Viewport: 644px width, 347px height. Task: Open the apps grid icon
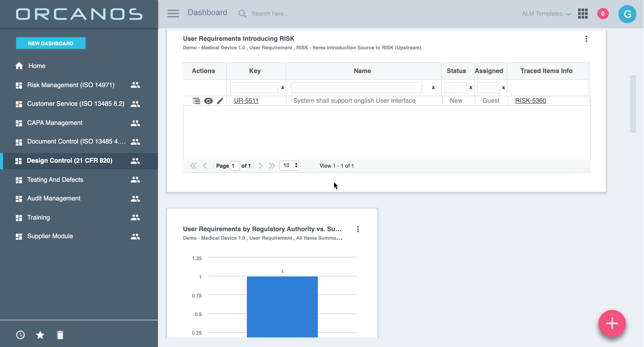pyautogui.click(x=583, y=14)
